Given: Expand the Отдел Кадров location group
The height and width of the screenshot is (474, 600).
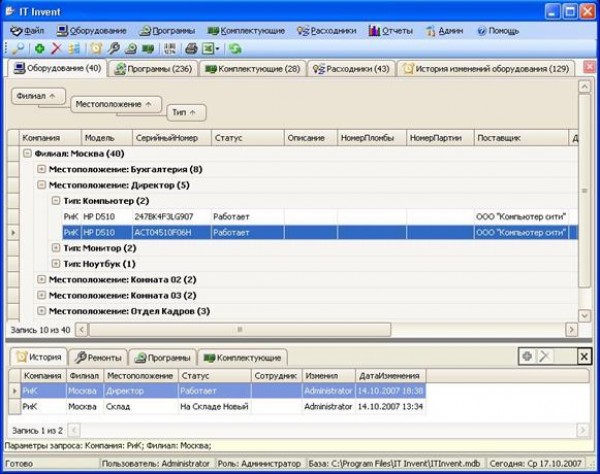Looking at the screenshot, I should click(41, 311).
